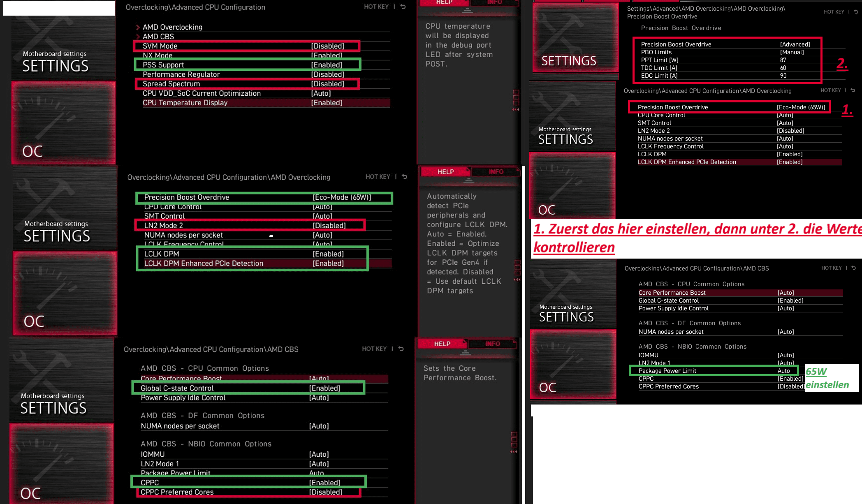
Task: Select LCLK DPM Enhanced PCIe Detection in right panel
Action: [739, 162]
